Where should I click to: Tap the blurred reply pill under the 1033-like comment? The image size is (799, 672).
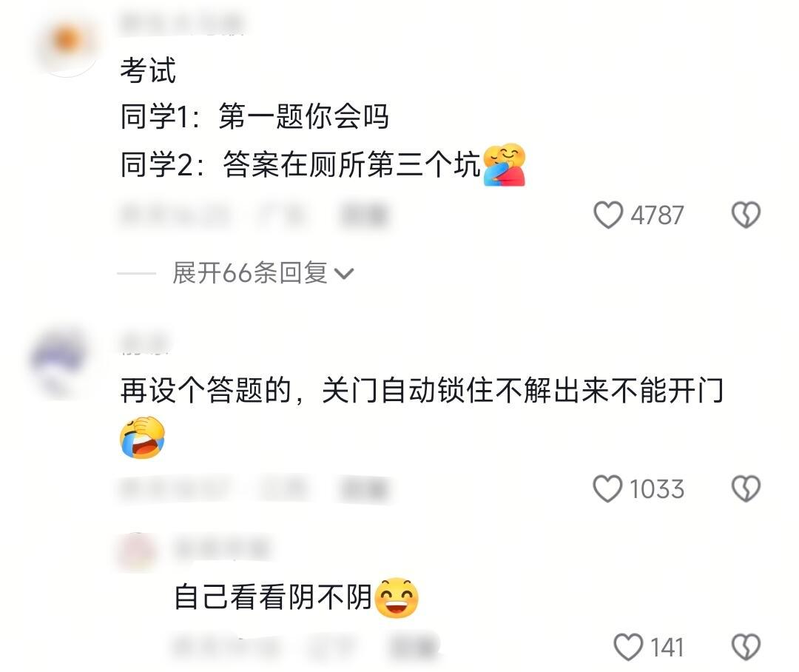tap(364, 488)
